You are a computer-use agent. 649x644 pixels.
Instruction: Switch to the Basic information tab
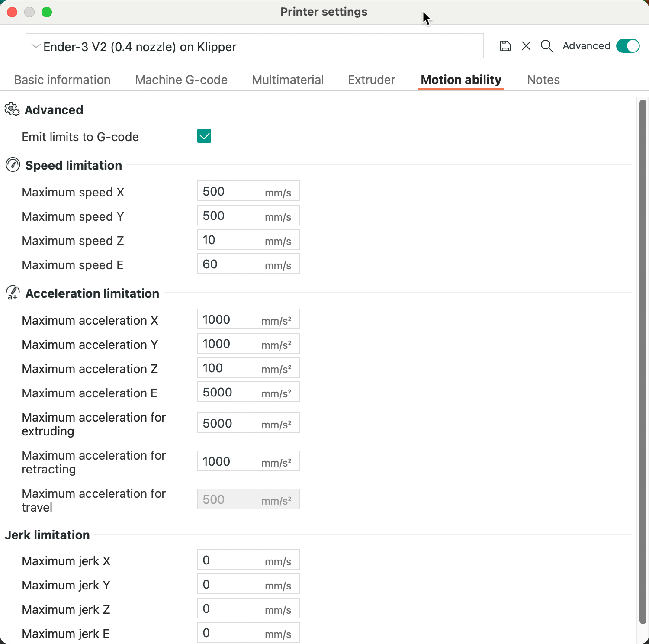[62, 80]
